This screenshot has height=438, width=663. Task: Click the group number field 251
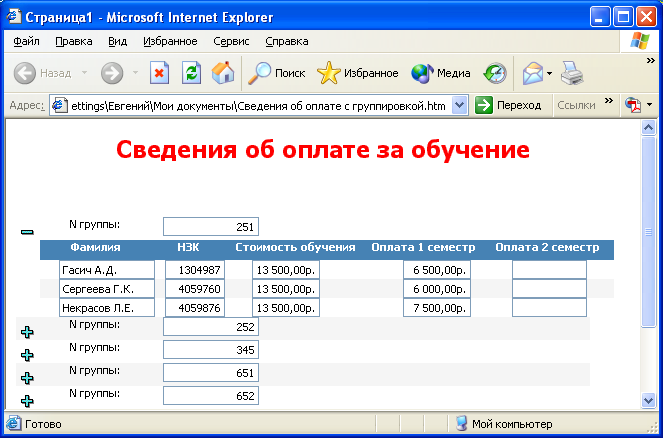point(211,227)
